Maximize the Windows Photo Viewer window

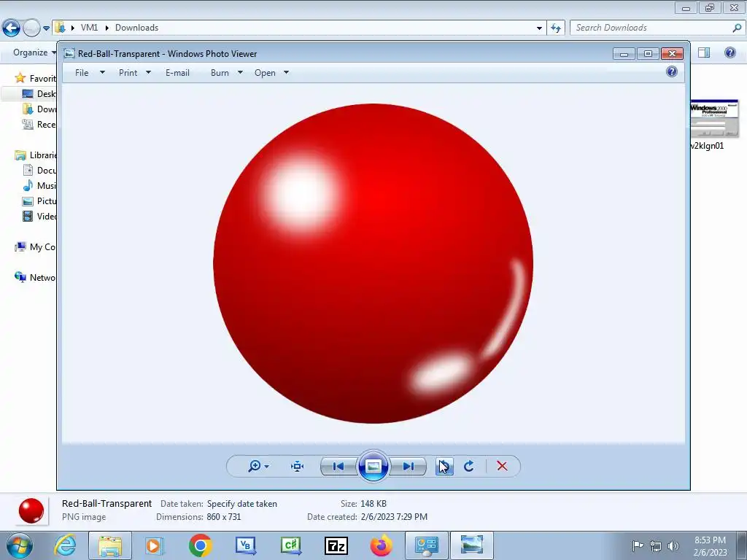(648, 54)
